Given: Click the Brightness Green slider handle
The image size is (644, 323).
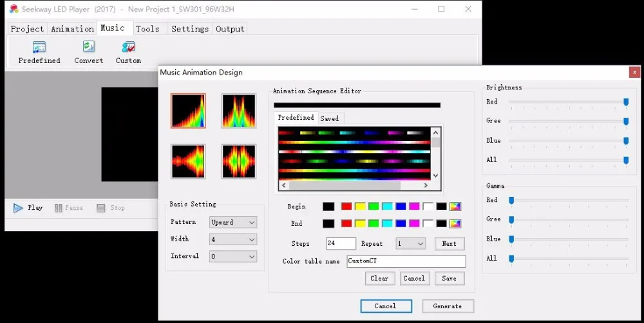Looking at the screenshot, I should 626,121.
